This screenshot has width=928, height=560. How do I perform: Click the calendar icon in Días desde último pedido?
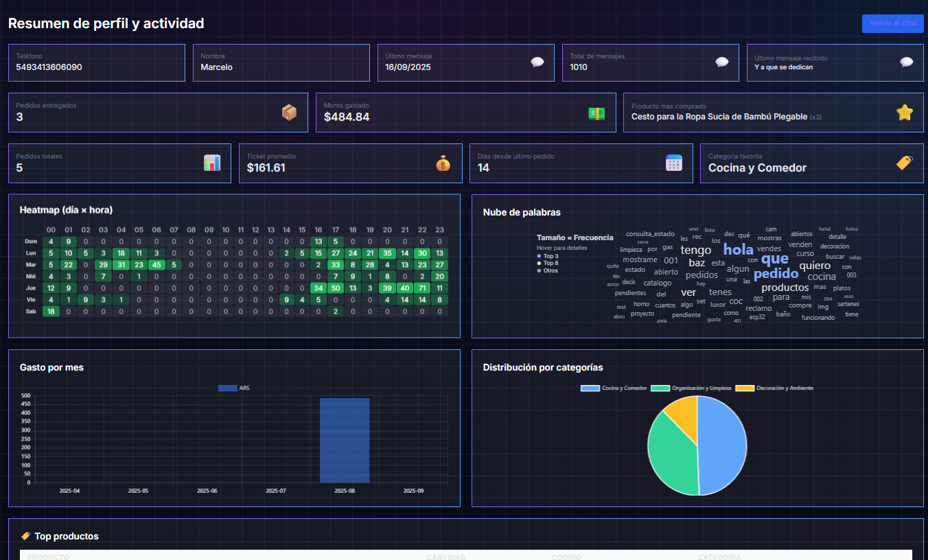tap(674, 163)
